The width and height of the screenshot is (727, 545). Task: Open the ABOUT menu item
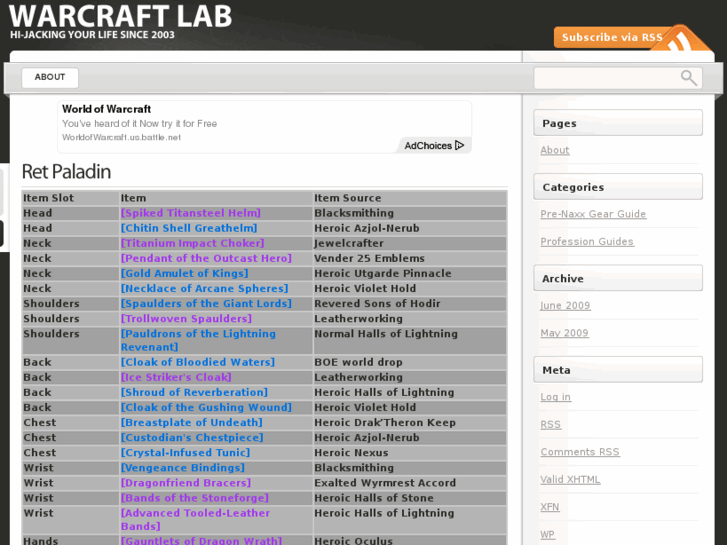pyautogui.click(x=50, y=77)
